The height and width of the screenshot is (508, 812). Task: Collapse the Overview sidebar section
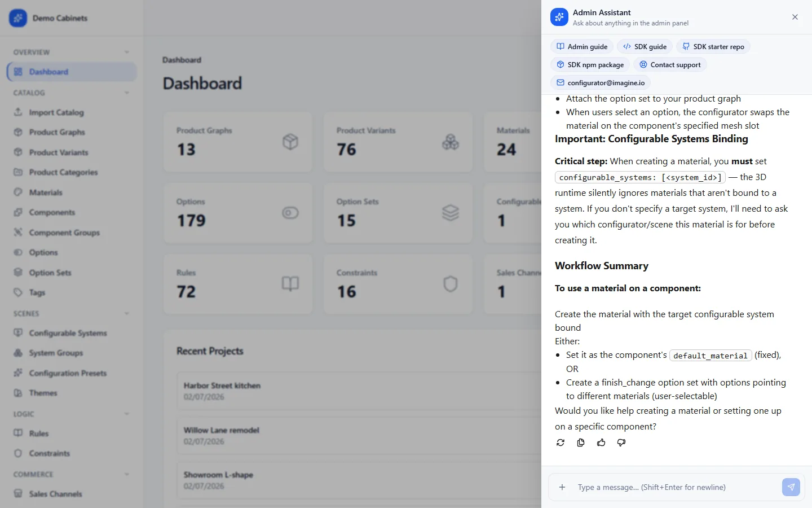click(x=127, y=52)
